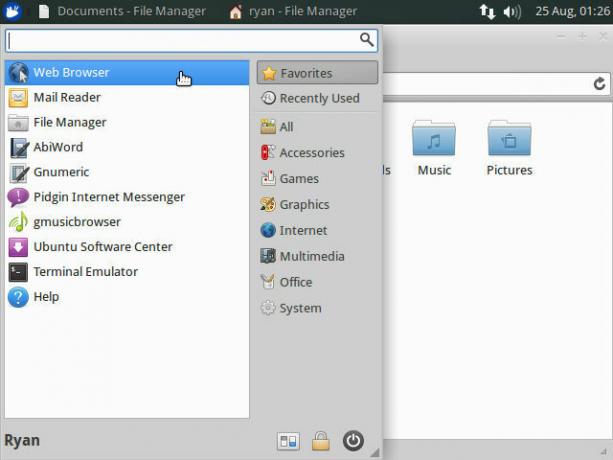Open the volume sound indicator
This screenshot has height=460, width=613.
(x=512, y=12)
